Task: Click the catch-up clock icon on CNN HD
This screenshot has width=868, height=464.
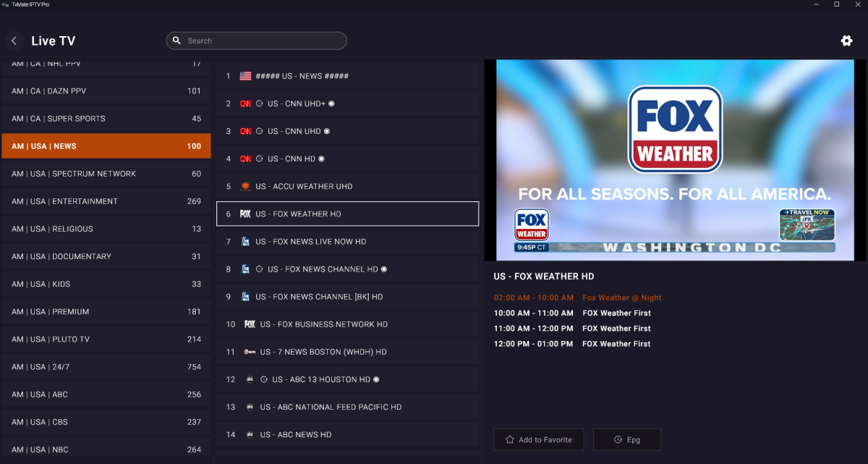Action: point(259,159)
